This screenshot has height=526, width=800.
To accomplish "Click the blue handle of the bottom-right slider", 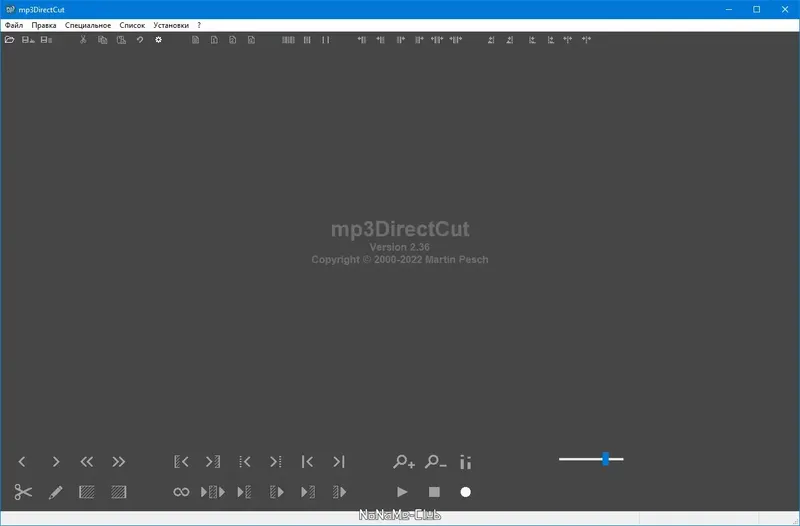I will click(606, 459).
